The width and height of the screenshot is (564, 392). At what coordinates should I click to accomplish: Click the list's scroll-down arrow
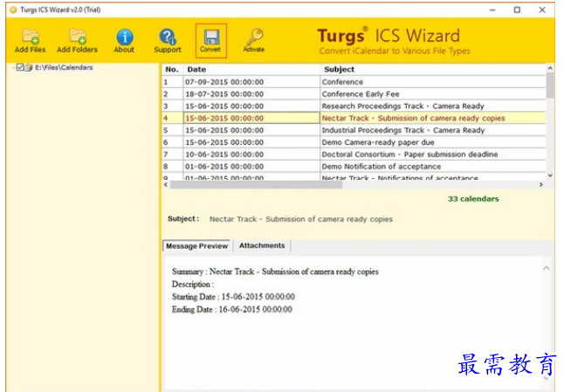click(x=550, y=175)
